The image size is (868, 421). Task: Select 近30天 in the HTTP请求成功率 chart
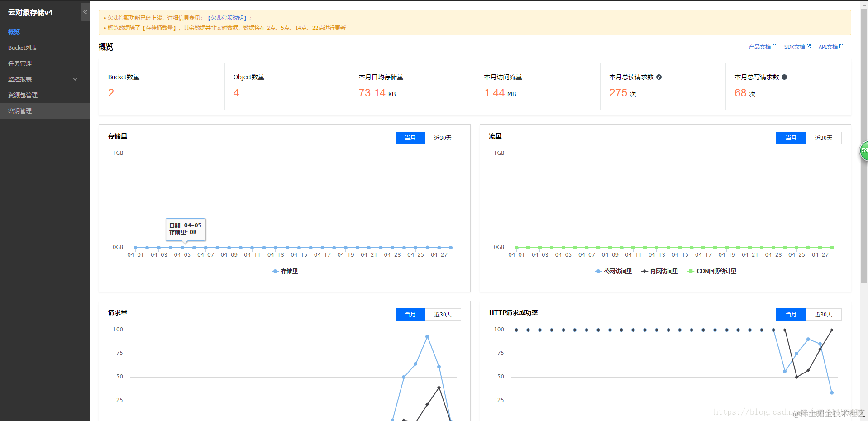click(x=823, y=314)
